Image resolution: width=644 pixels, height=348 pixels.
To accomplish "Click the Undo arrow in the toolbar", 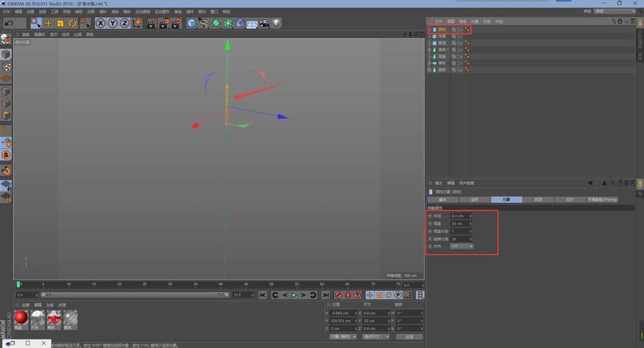I will tap(9, 23).
